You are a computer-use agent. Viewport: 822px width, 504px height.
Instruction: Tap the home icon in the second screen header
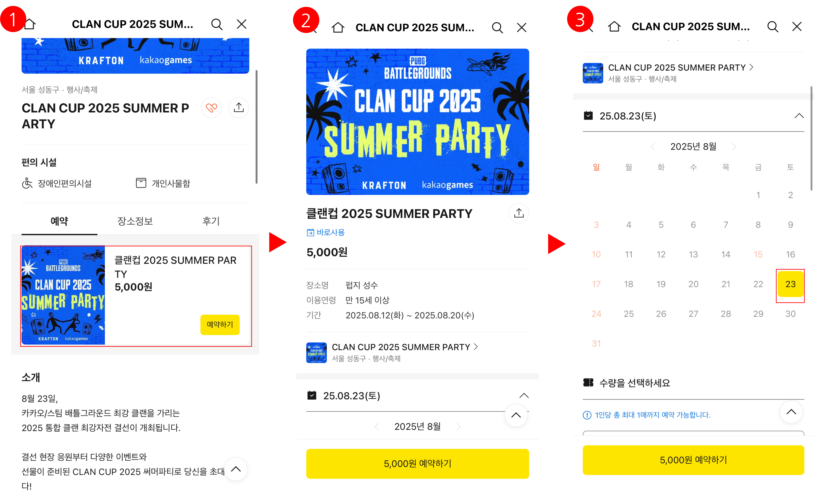[338, 27]
